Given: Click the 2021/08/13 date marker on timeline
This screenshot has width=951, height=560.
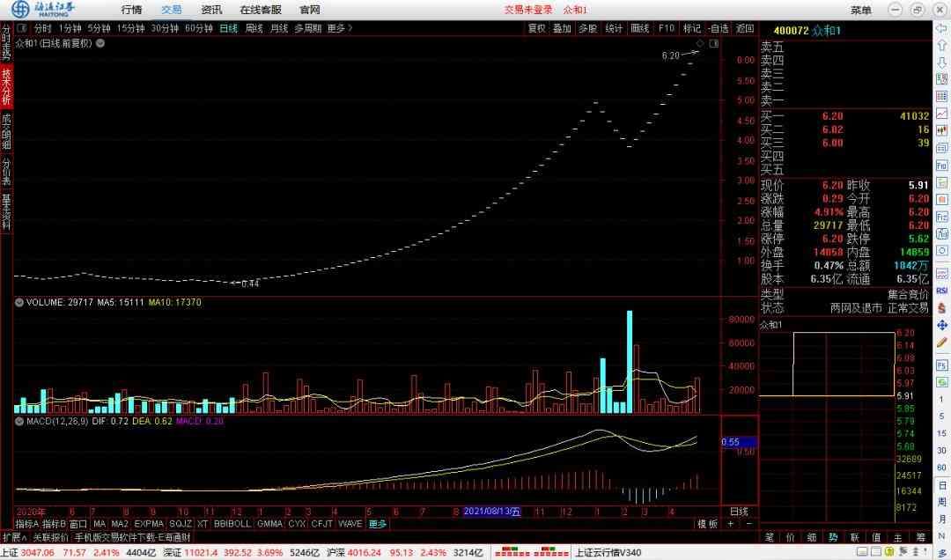Looking at the screenshot, I should point(492,511).
